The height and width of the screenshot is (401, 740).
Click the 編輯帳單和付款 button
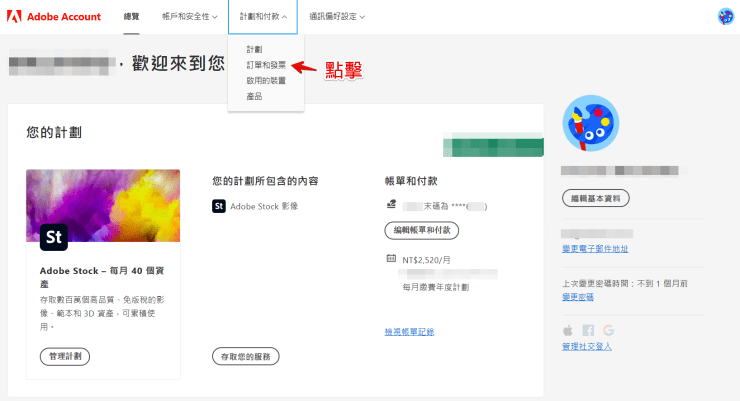pos(422,230)
